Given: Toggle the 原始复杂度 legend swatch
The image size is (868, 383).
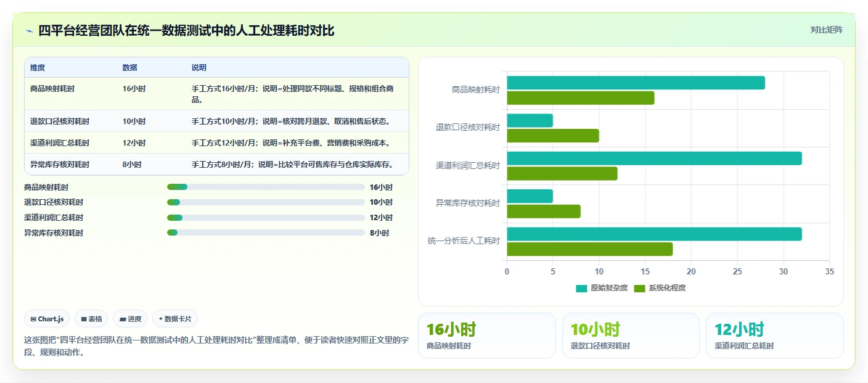Looking at the screenshot, I should pyautogui.click(x=582, y=288).
